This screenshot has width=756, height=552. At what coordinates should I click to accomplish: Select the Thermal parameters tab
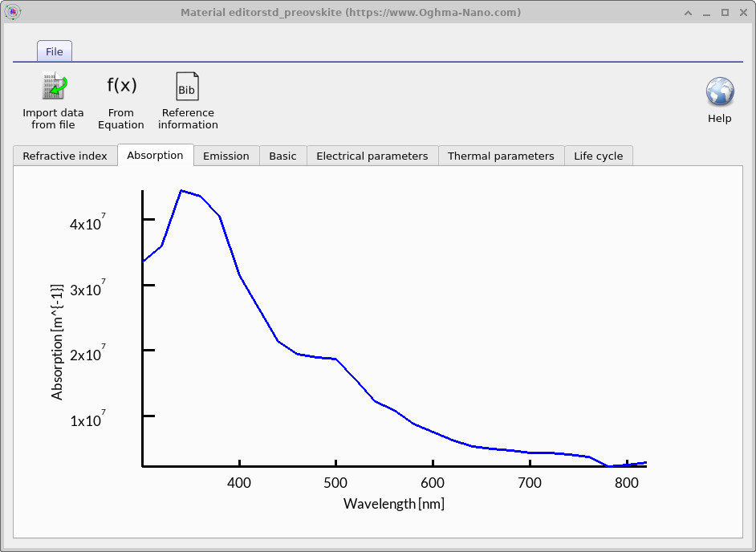click(x=501, y=156)
